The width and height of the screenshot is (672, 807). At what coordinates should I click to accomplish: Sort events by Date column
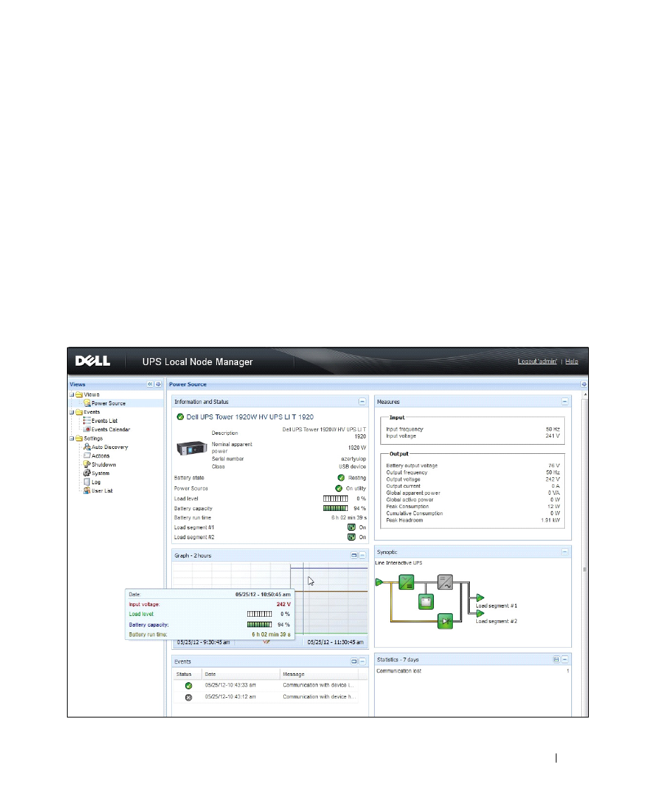click(x=240, y=674)
